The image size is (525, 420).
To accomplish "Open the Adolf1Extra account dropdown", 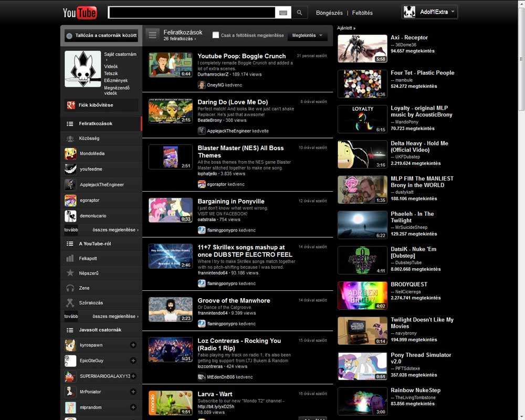I will point(429,12).
